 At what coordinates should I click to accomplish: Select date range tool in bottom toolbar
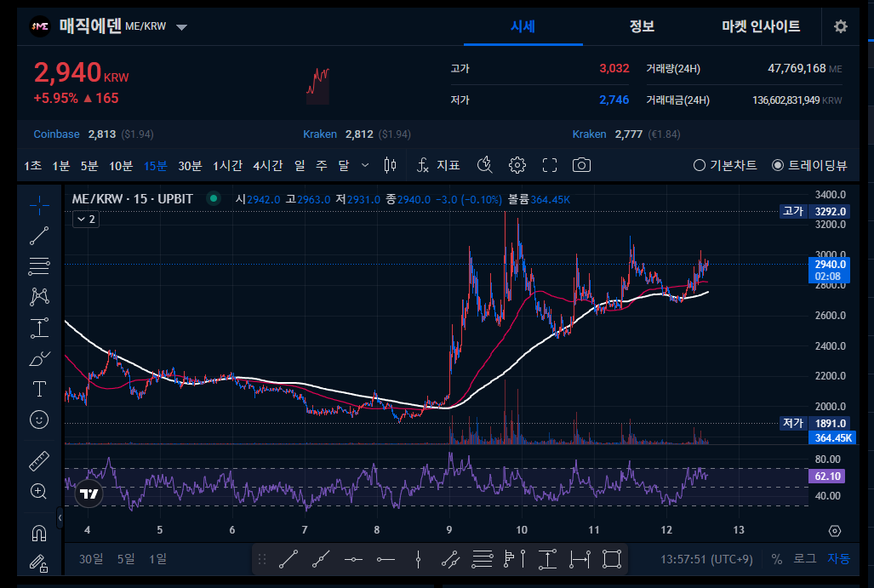[580, 559]
